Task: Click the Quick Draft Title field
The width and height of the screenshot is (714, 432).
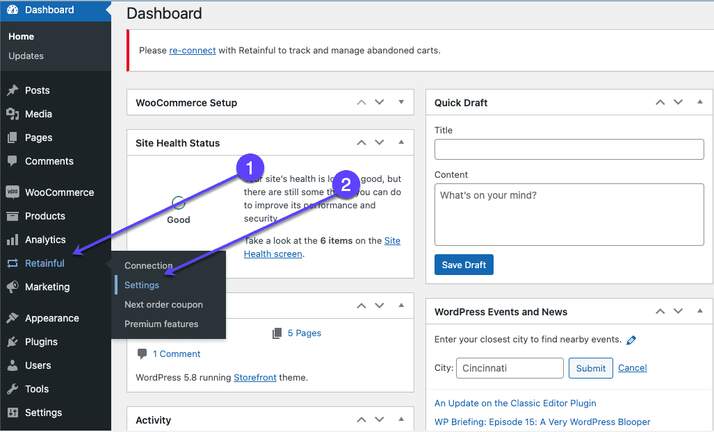Action: [569, 149]
